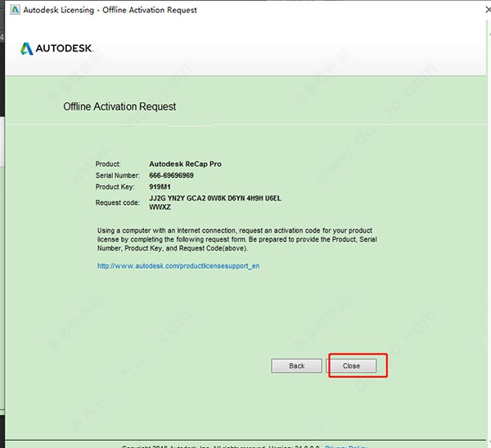Click the Product Key label
This screenshot has width=491, height=448.
click(115, 187)
